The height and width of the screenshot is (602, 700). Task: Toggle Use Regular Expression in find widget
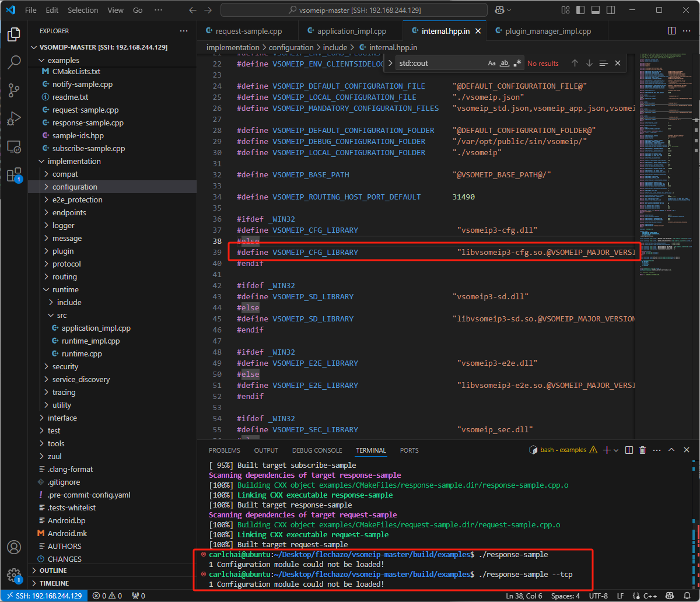tap(517, 63)
